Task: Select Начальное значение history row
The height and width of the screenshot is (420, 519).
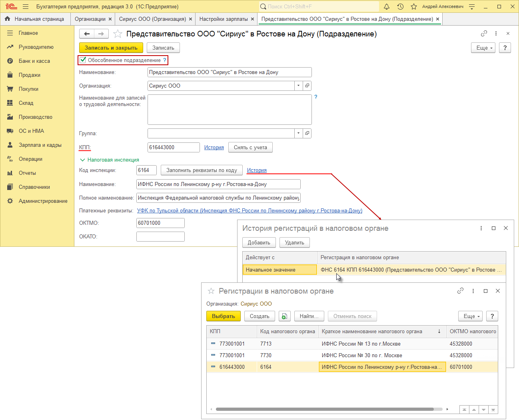Action: (374, 270)
